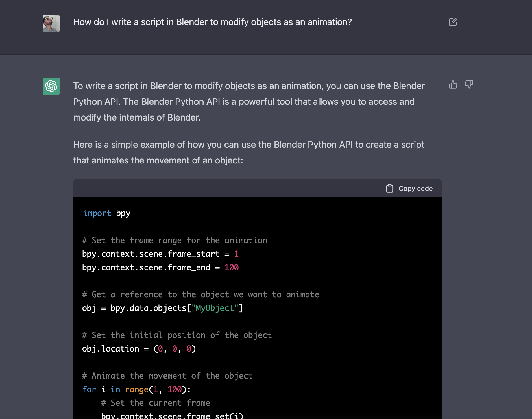The width and height of the screenshot is (532, 419).
Task: Click the user question about Blender script
Action: (x=212, y=22)
